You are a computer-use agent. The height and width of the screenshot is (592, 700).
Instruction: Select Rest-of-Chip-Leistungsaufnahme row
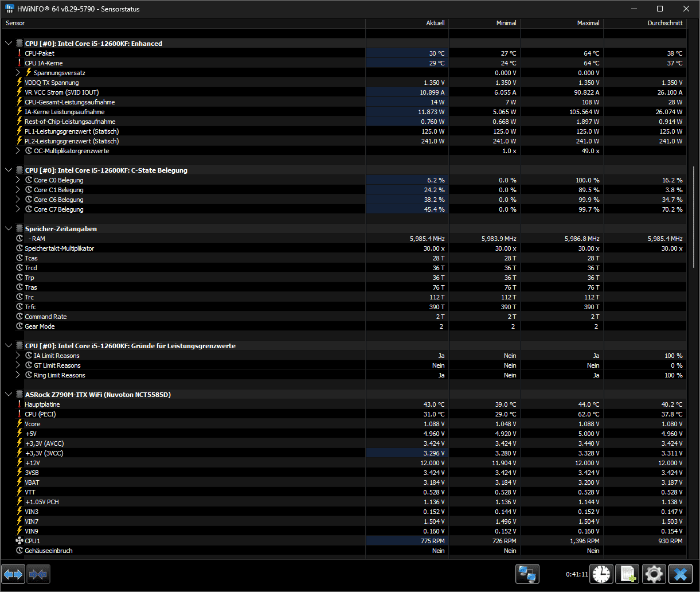(344, 122)
